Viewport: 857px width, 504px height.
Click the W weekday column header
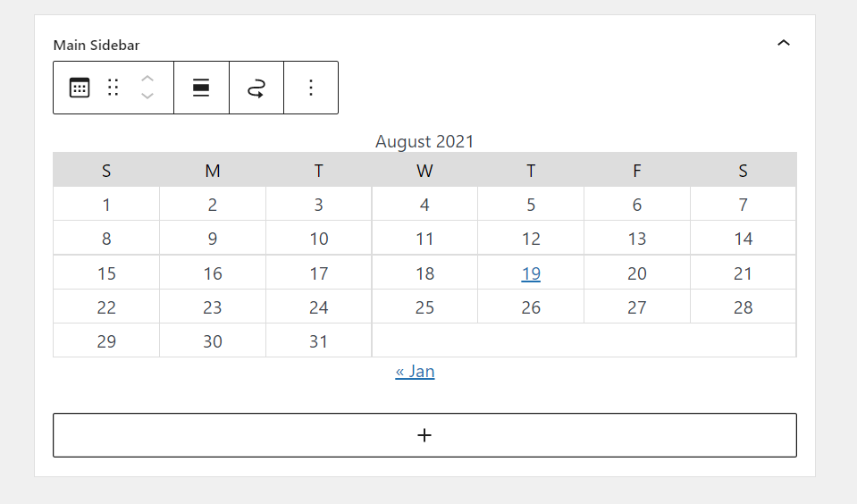click(x=424, y=171)
